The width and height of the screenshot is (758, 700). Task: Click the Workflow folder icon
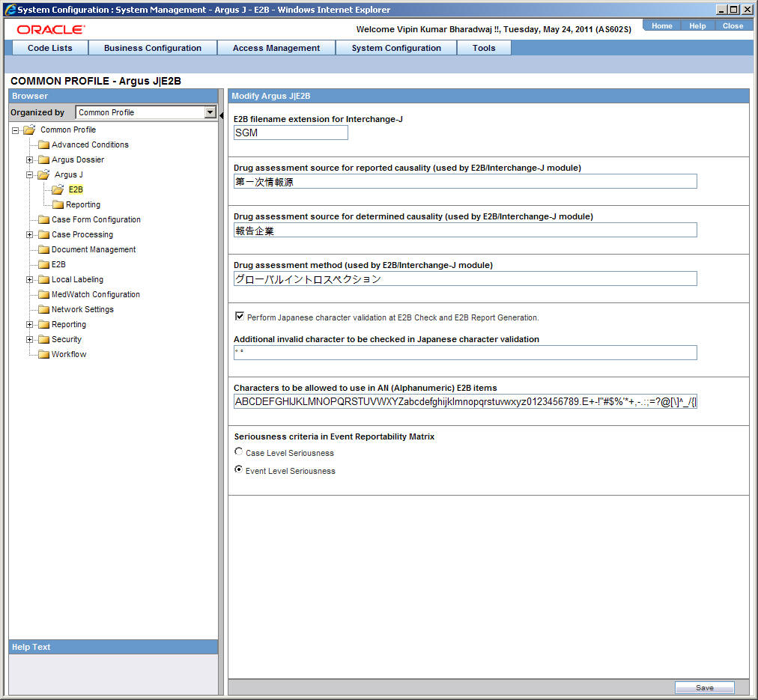[x=44, y=355]
